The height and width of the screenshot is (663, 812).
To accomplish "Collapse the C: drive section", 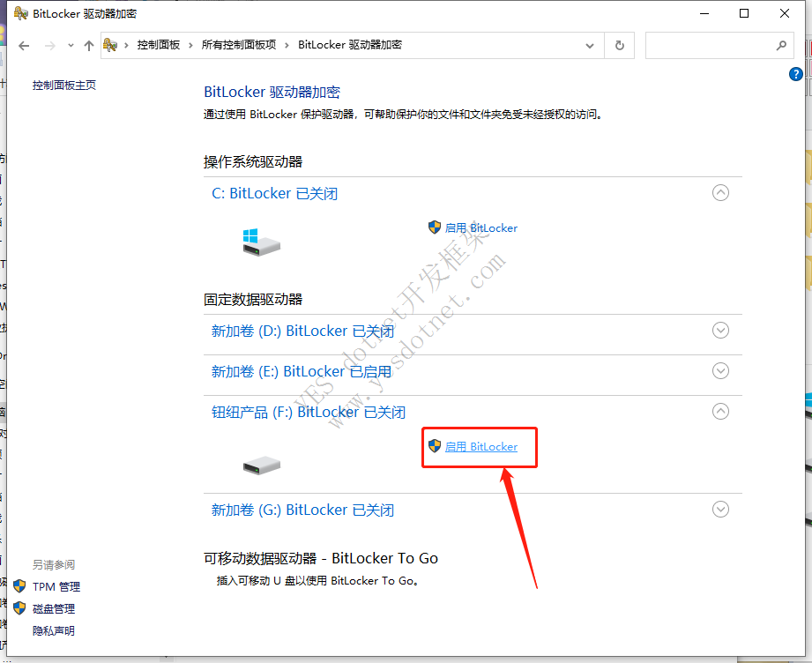I will tap(720, 193).
